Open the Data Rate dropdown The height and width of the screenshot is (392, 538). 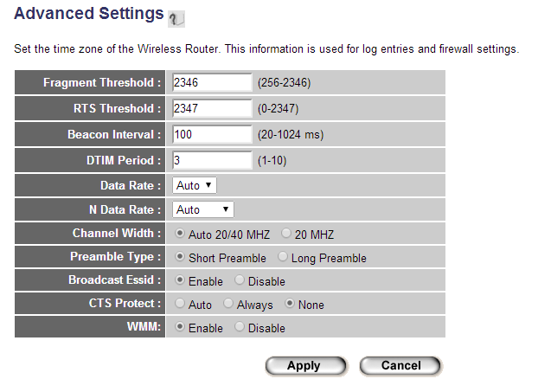tap(195, 185)
